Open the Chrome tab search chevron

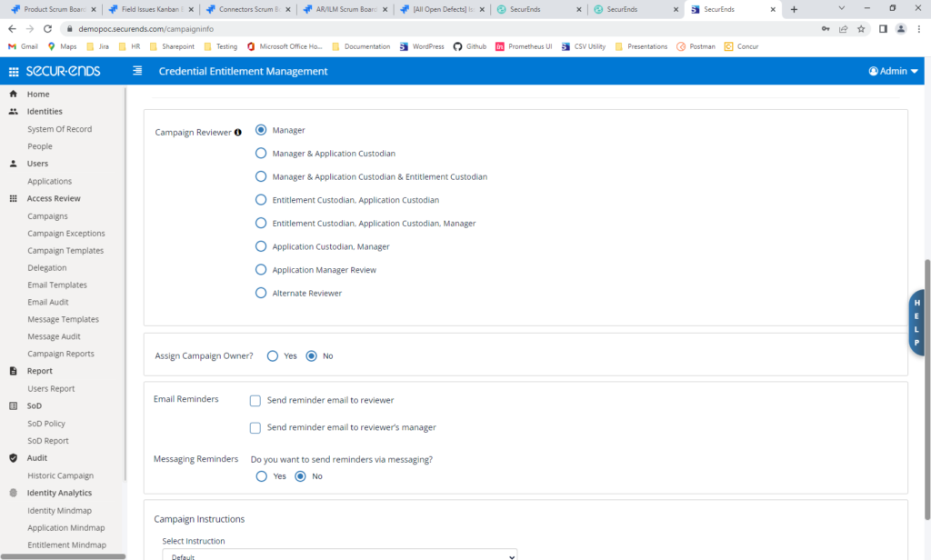(x=841, y=8)
